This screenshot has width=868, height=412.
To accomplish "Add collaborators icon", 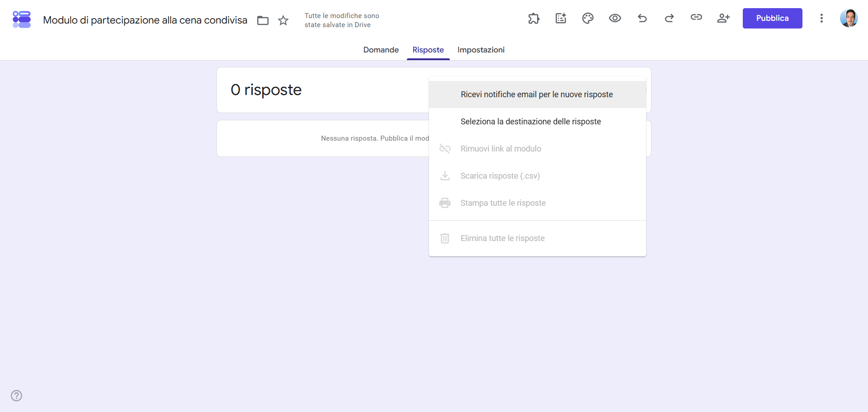I will click(x=723, y=18).
